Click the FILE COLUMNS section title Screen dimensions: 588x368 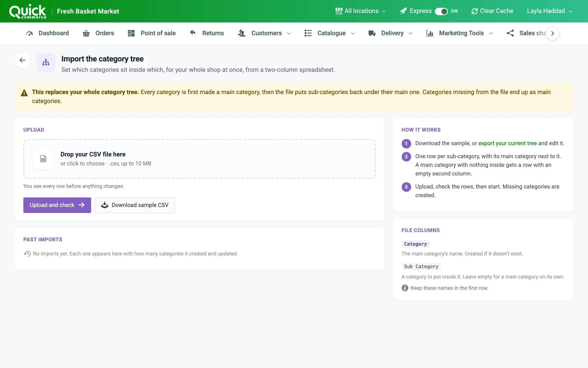421,230
